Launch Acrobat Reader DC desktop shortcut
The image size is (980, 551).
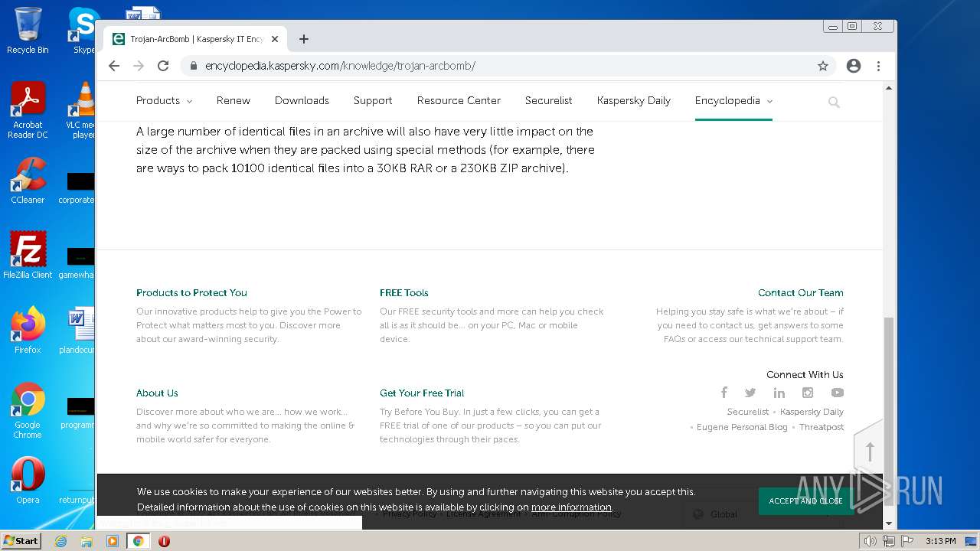28,110
